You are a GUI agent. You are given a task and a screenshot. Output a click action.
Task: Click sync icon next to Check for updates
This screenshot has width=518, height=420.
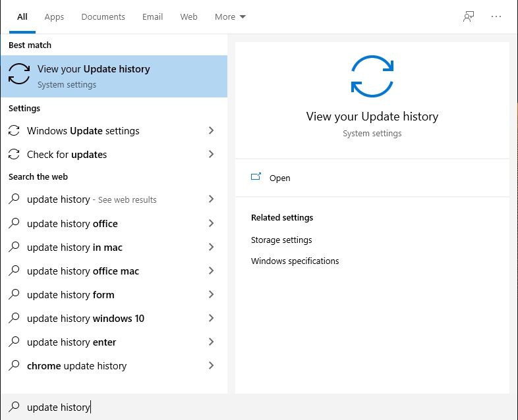(14, 155)
